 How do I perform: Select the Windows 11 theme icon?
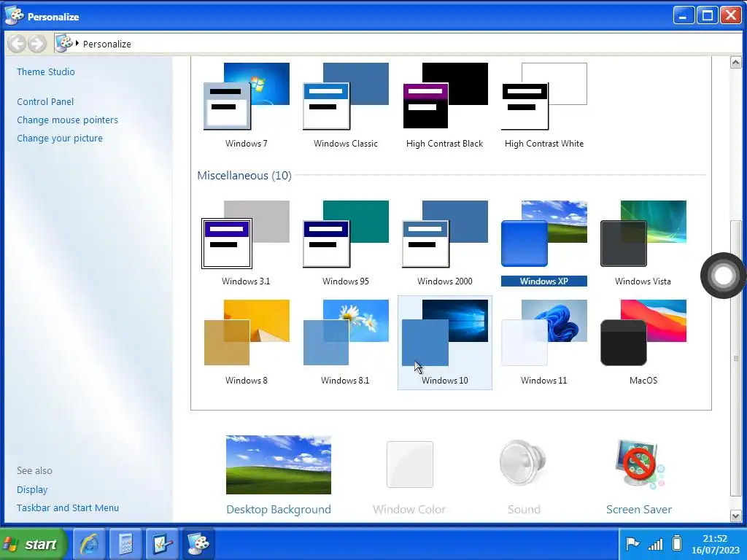pos(544,332)
